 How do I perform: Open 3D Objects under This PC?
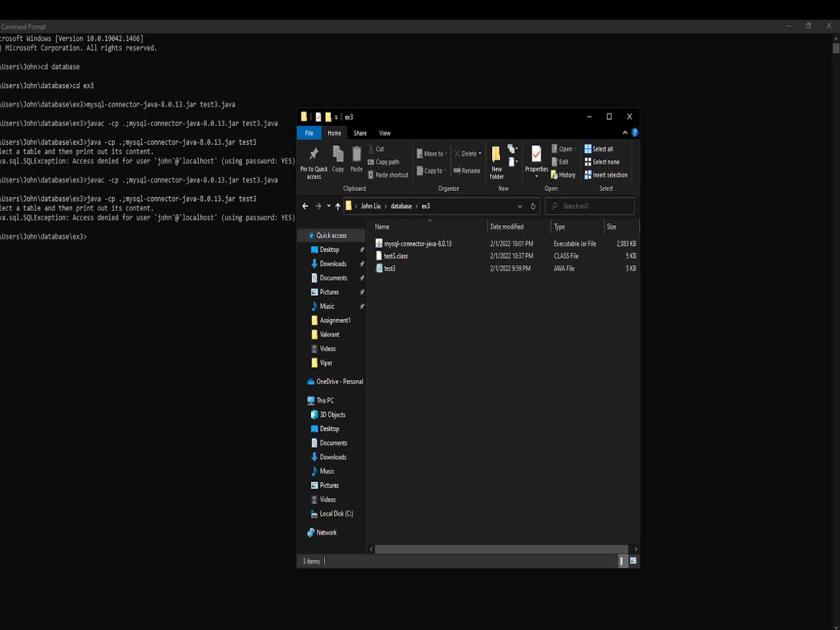327,415
